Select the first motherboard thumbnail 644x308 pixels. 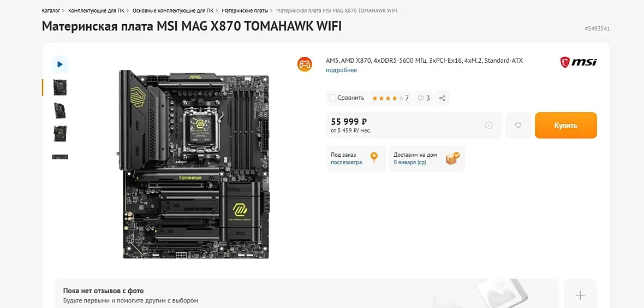click(60, 87)
